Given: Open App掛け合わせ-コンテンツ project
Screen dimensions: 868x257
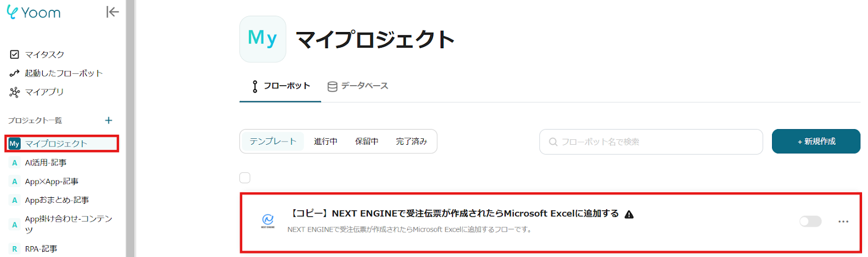Looking at the screenshot, I should tap(68, 224).
